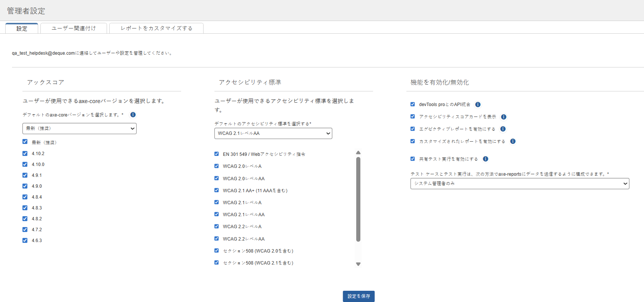Click info icon beside default axe-core version label
The height and width of the screenshot is (302, 644).
133,115
